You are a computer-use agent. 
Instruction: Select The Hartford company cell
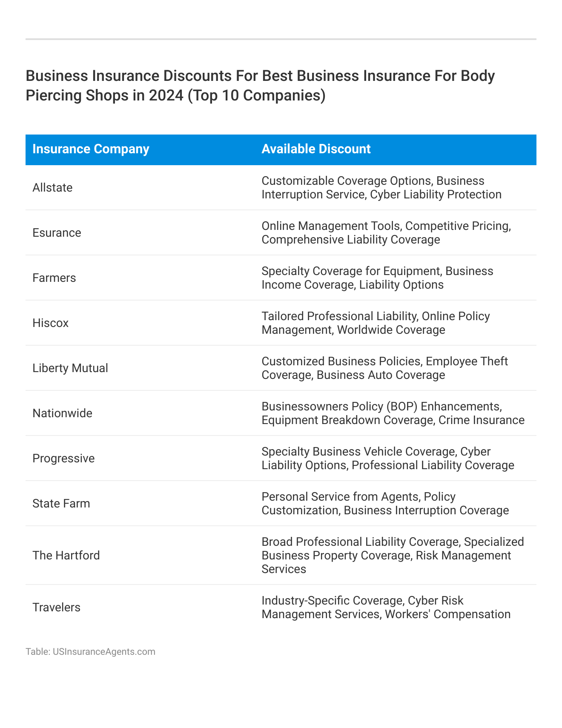click(66, 556)
